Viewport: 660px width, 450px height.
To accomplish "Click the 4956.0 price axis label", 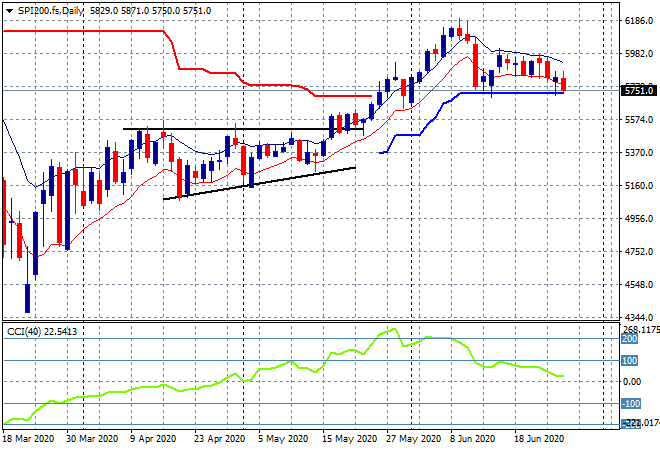I will [x=639, y=219].
